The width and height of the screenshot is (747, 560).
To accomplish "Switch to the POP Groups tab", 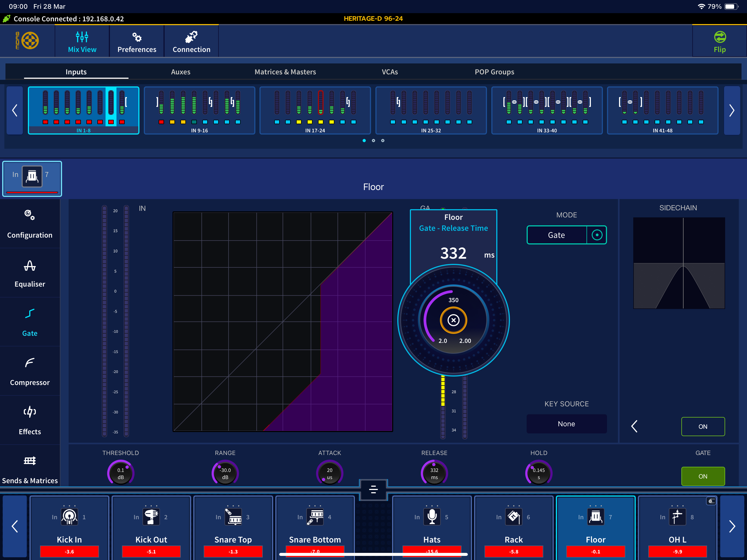I will click(494, 72).
